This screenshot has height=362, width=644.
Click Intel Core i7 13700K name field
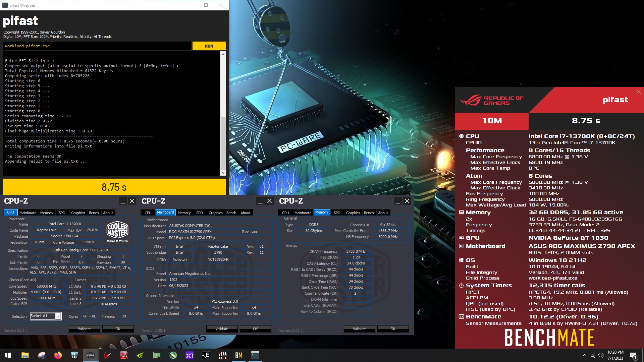(65, 224)
